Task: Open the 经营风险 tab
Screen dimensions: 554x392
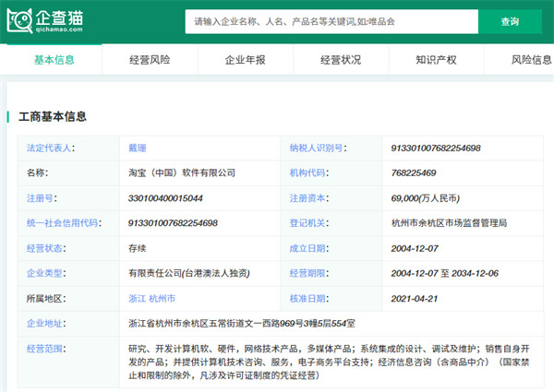Action: [150, 60]
